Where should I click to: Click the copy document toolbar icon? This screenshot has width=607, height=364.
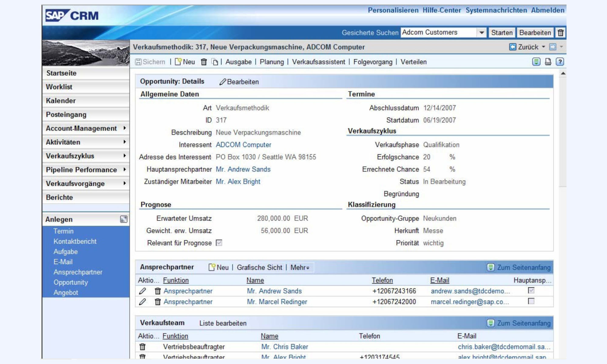click(215, 62)
